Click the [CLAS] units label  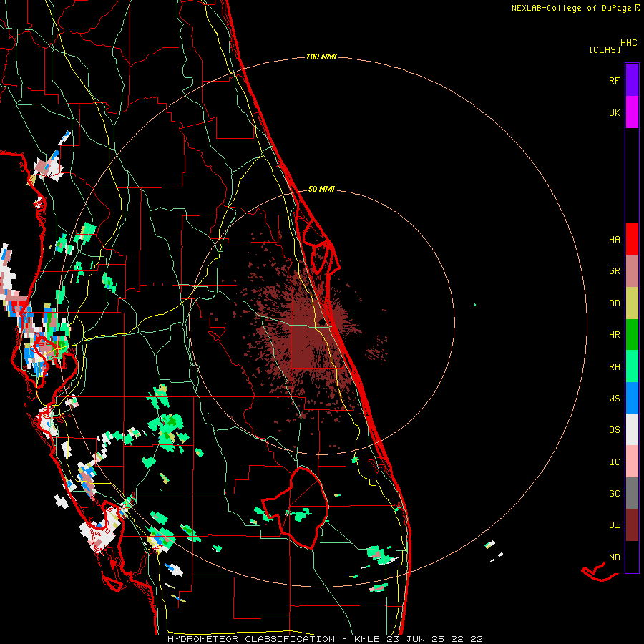pyautogui.click(x=605, y=49)
